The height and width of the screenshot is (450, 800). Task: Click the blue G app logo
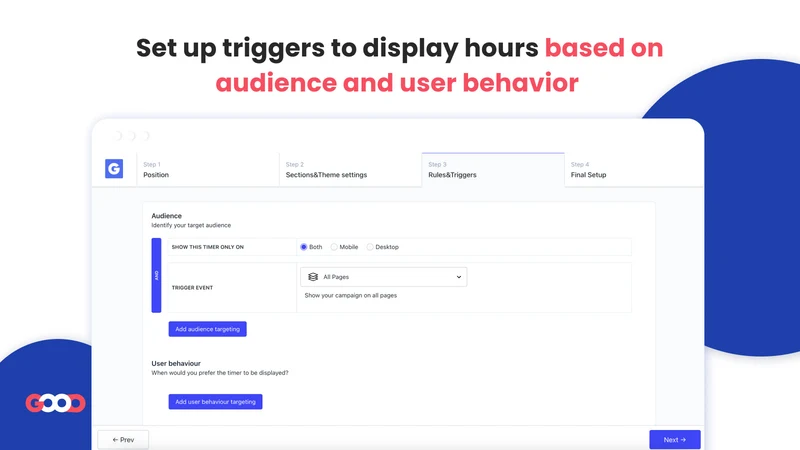coord(114,168)
